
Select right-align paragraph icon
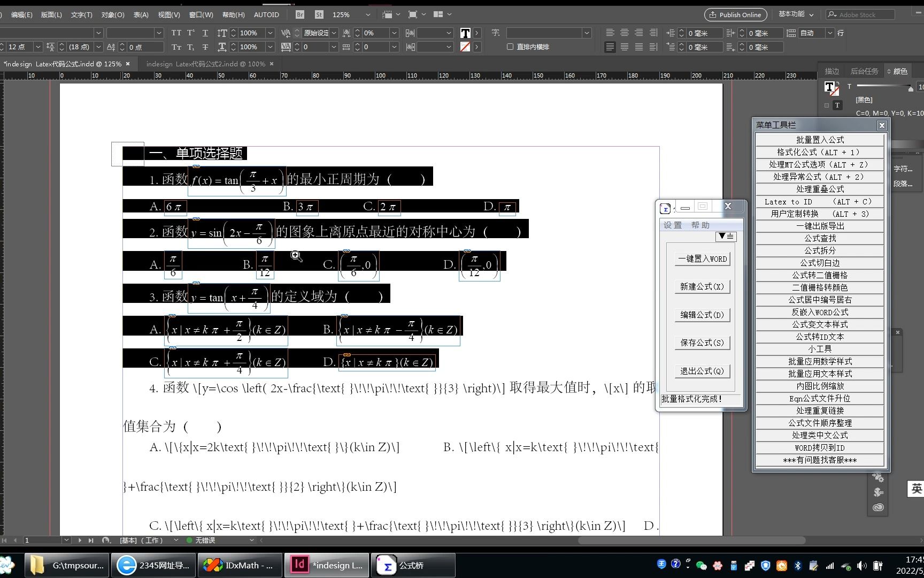638,33
